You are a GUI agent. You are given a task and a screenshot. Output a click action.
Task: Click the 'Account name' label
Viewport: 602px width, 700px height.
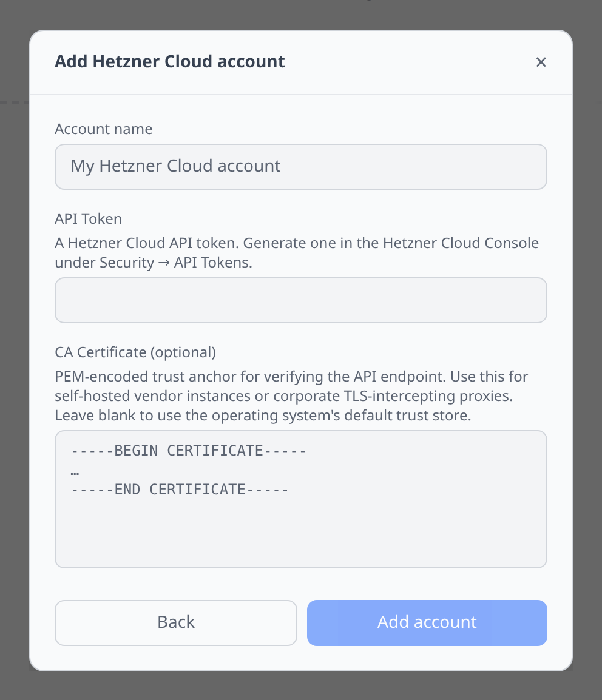[x=104, y=129]
